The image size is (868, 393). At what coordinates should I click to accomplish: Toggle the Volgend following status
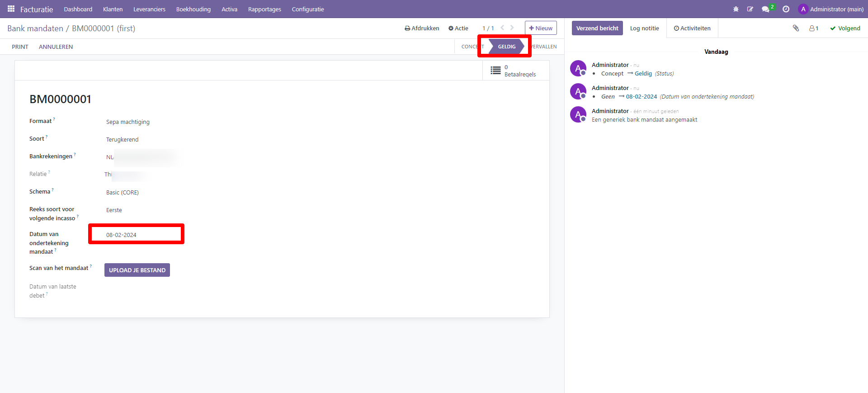coord(845,28)
